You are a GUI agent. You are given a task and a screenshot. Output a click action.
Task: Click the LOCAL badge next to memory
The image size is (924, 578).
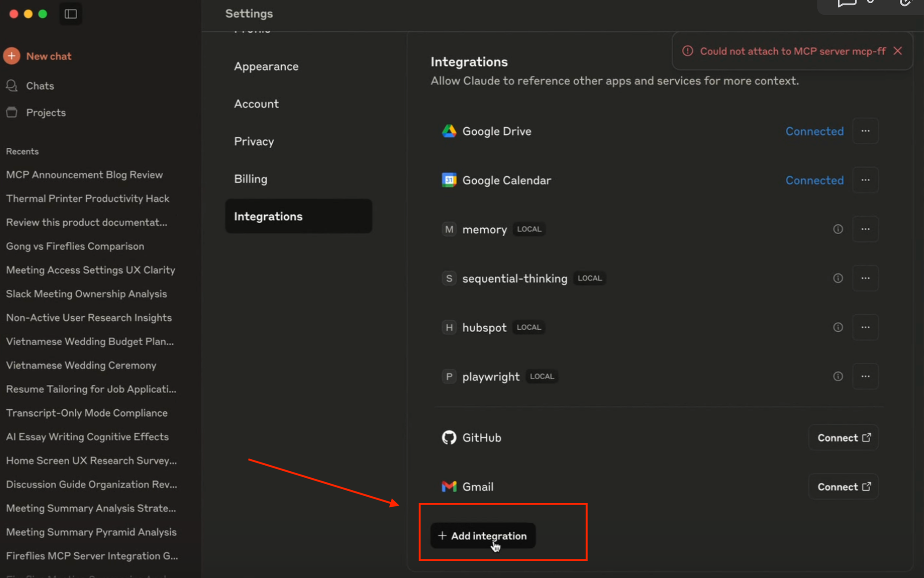coord(529,229)
